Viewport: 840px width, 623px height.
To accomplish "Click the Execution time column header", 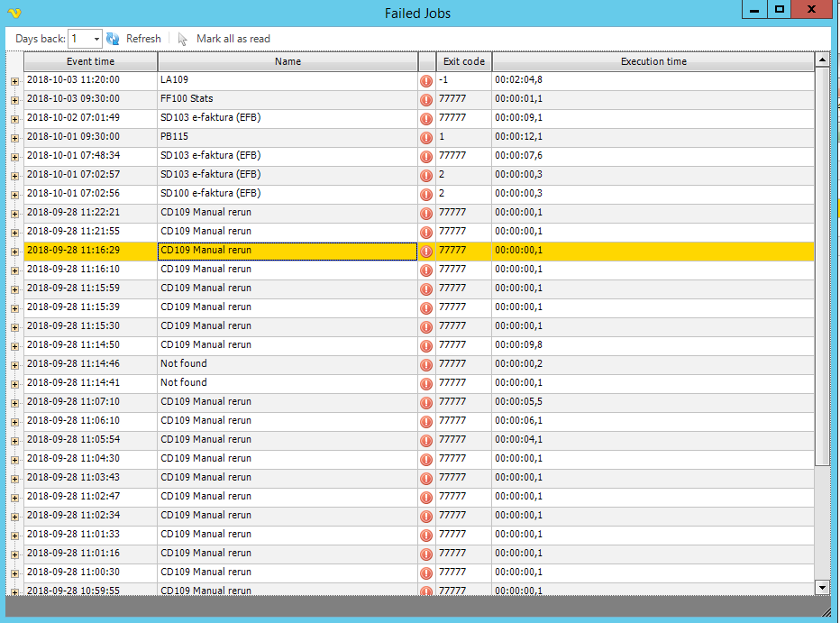I will [x=653, y=61].
